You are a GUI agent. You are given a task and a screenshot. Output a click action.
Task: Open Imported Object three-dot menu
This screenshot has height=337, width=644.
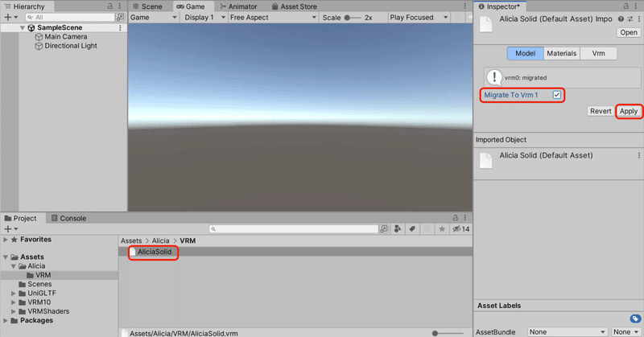click(x=638, y=155)
